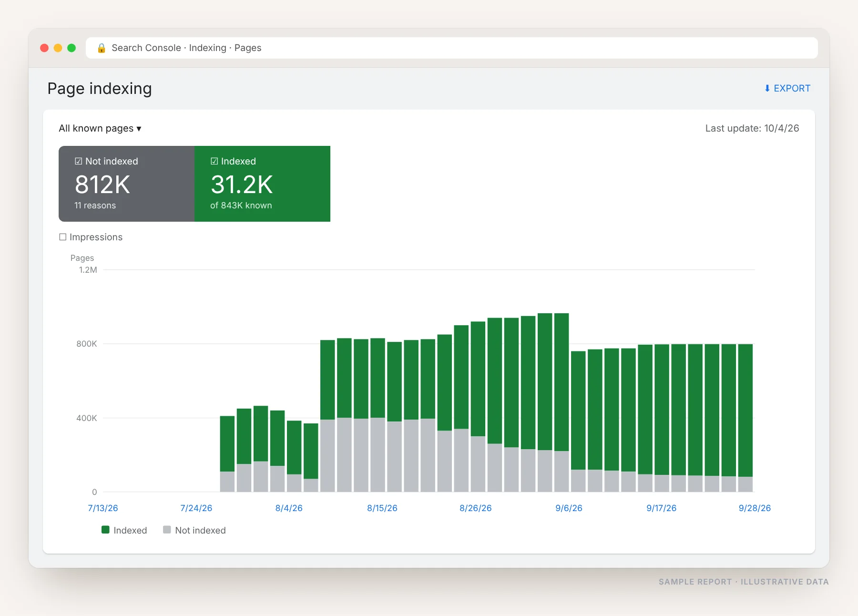Click the 8/15/26 date axis label
Image resolution: width=858 pixels, height=616 pixels.
[x=382, y=508]
